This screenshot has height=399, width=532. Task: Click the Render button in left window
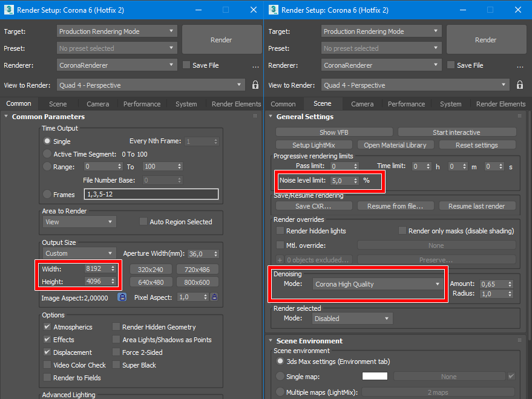click(x=222, y=40)
